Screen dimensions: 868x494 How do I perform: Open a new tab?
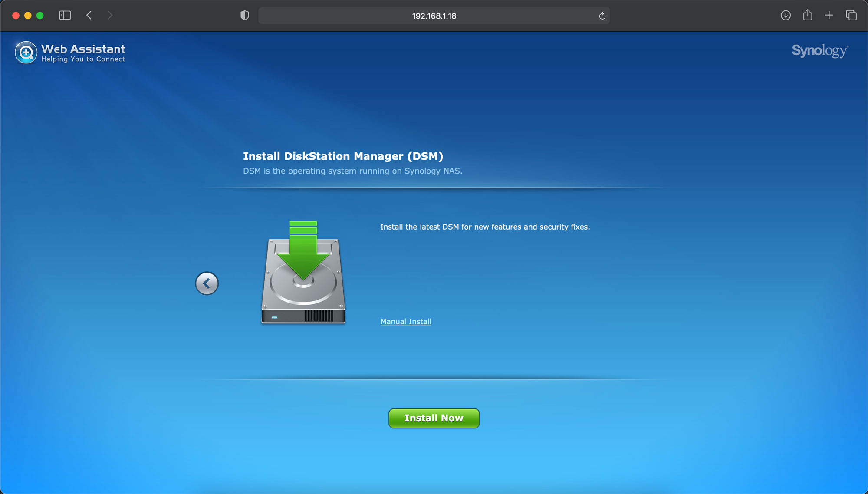(x=829, y=16)
